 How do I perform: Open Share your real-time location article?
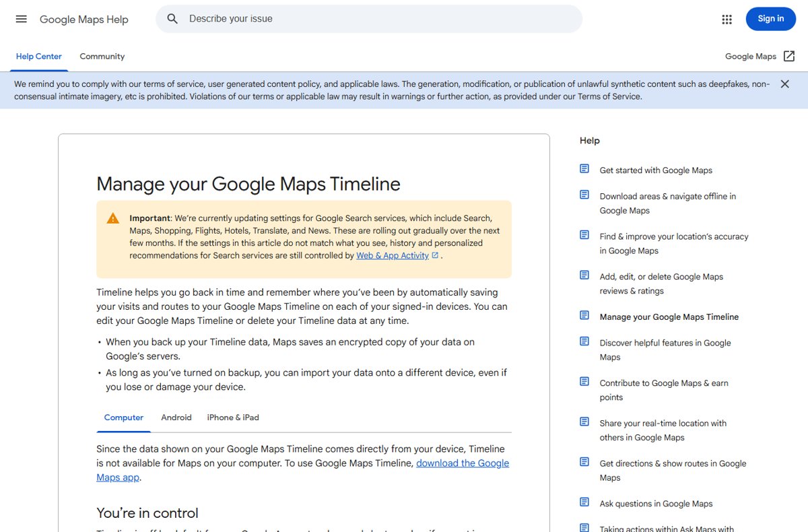[663, 430]
